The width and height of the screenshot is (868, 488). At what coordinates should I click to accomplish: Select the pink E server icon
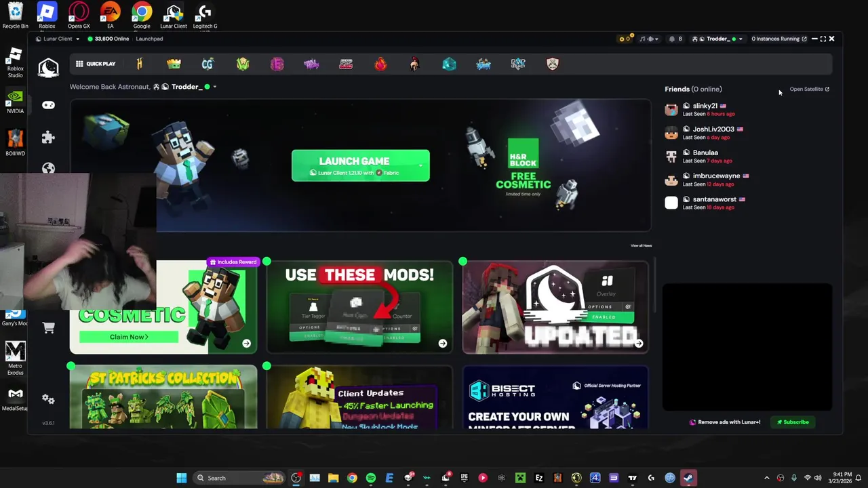(277, 64)
